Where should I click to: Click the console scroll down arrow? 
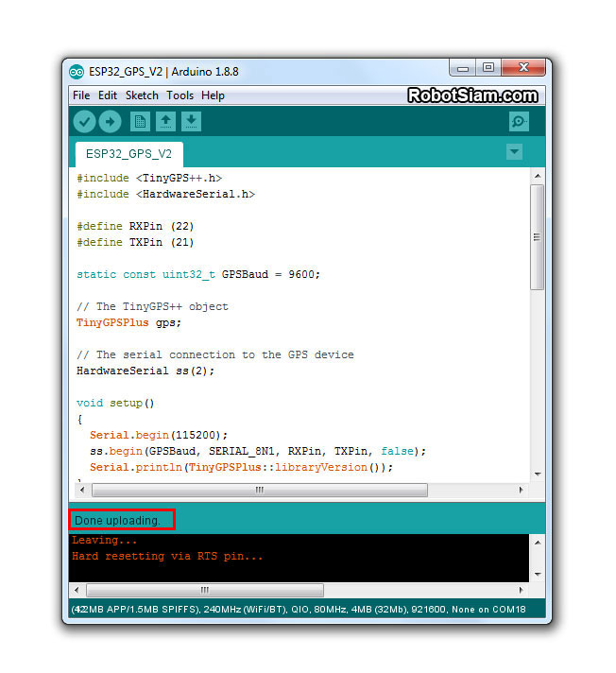(x=537, y=574)
